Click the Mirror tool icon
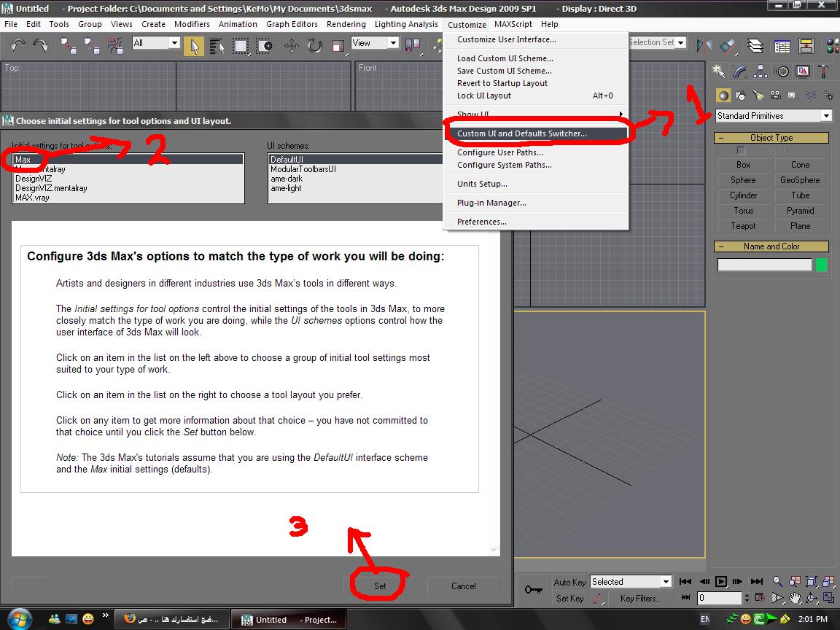 point(704,46)
